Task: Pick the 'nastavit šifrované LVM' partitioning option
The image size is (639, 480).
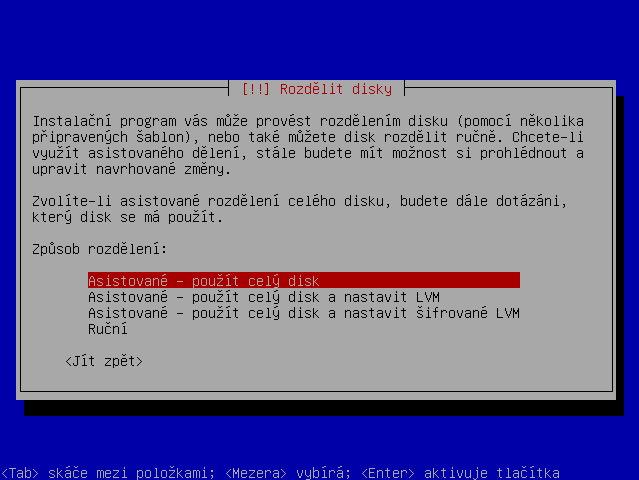Action: click(x=304, y=313)
